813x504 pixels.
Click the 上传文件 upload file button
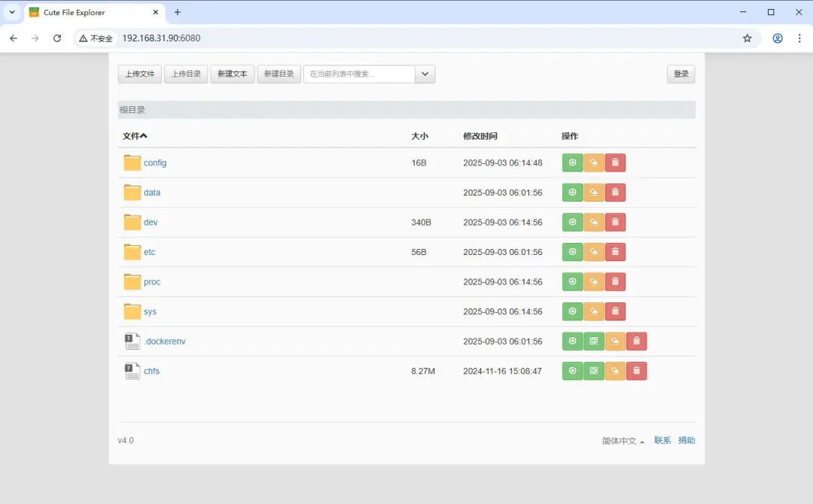[140, 74]
